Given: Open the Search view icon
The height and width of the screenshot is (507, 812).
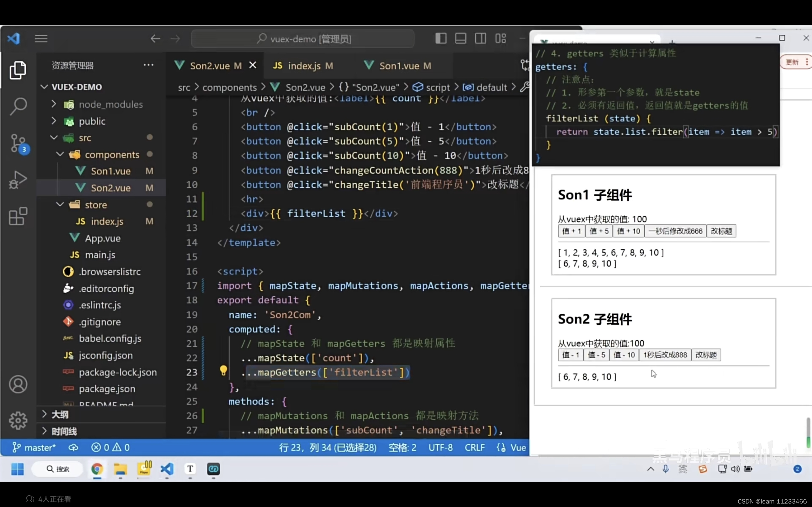Looking at the screenshot, I should point(18,106).
